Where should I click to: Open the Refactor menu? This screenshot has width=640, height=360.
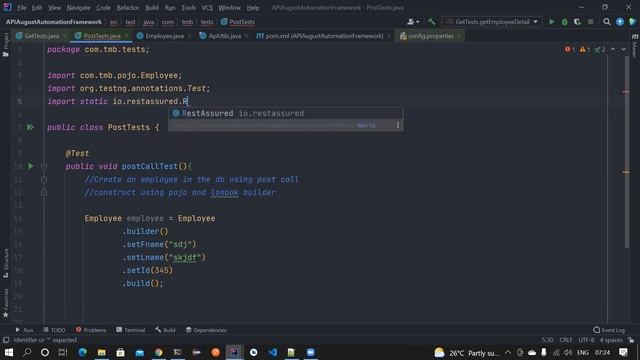click(127, 8)
